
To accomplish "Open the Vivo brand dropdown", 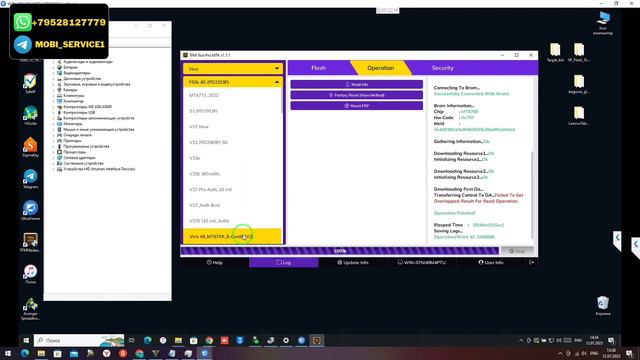I will (x=233, y=69).
